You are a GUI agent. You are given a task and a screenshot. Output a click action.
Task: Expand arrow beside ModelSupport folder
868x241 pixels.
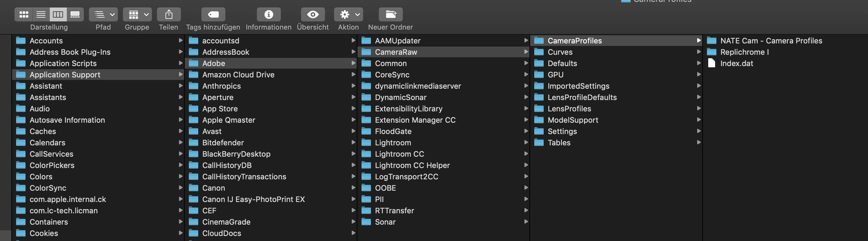point(698,120)
